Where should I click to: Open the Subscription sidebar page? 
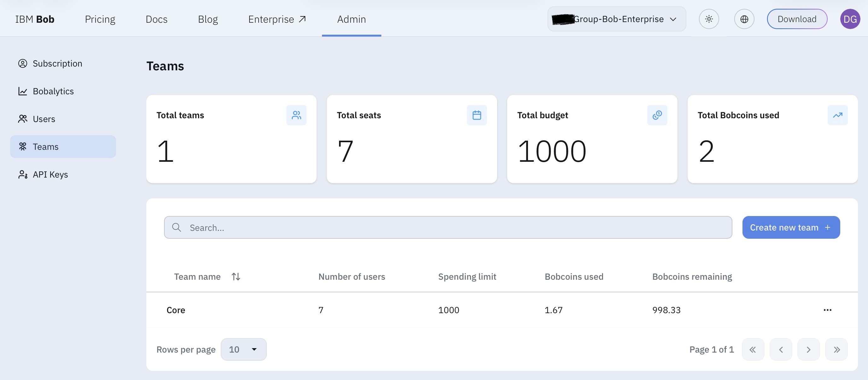coord(63,63)
